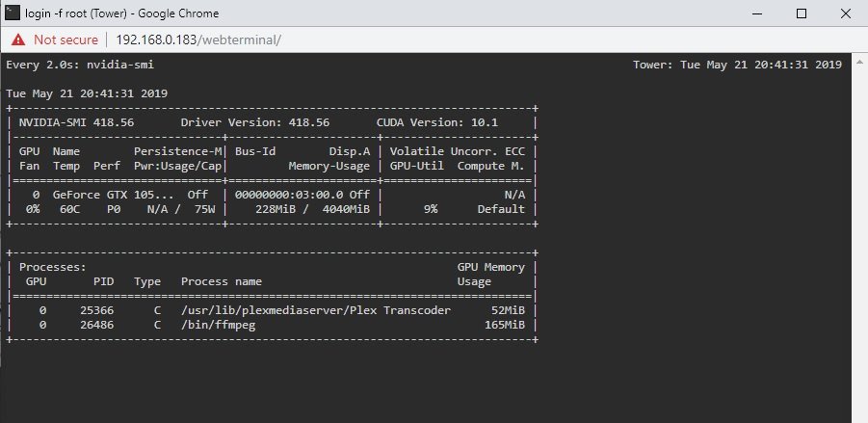Maximize the Chrome window
This screenshot has width=868, height=423.
(x=801, y=13)
